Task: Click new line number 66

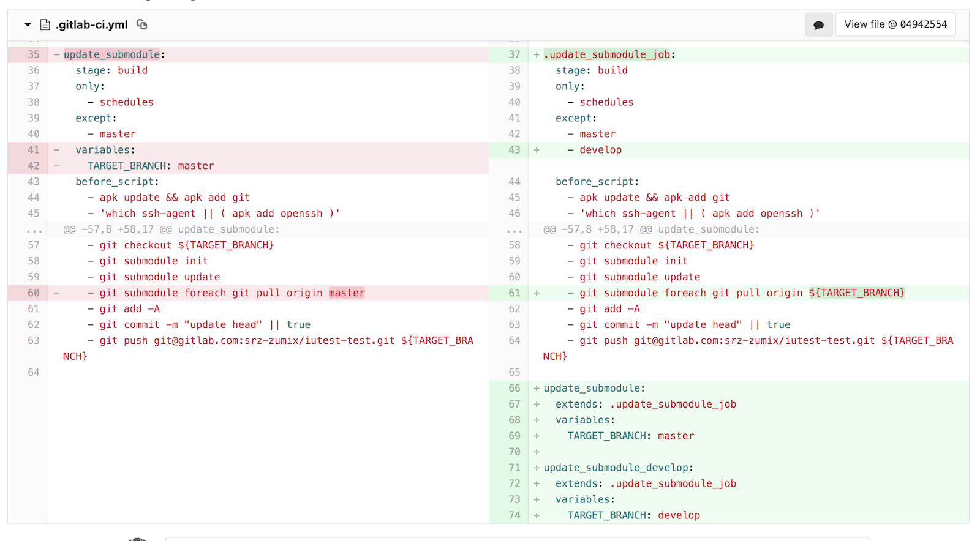Action: pyautogui.click(x=514, y=389)
